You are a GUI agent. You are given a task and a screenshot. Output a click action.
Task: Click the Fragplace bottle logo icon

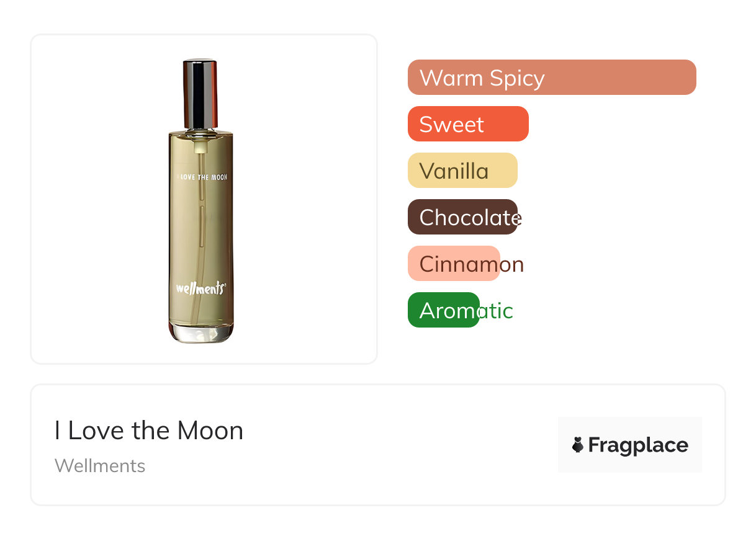pos(578,445)
